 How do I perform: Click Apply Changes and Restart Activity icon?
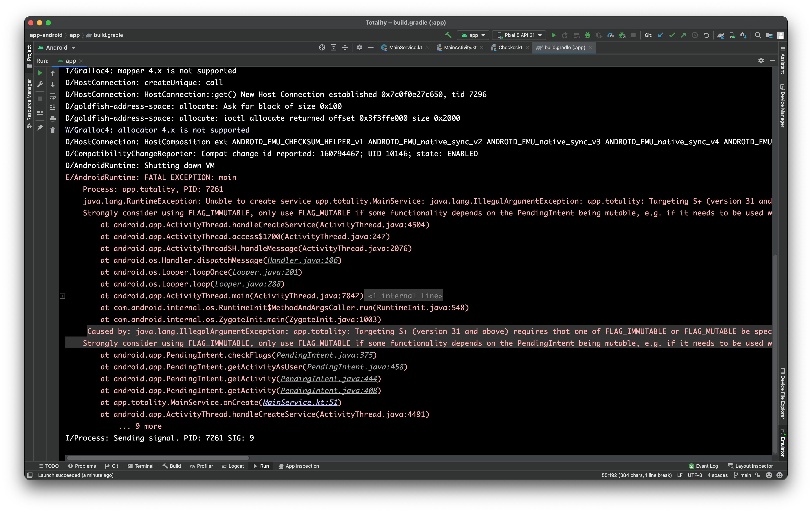565,35
